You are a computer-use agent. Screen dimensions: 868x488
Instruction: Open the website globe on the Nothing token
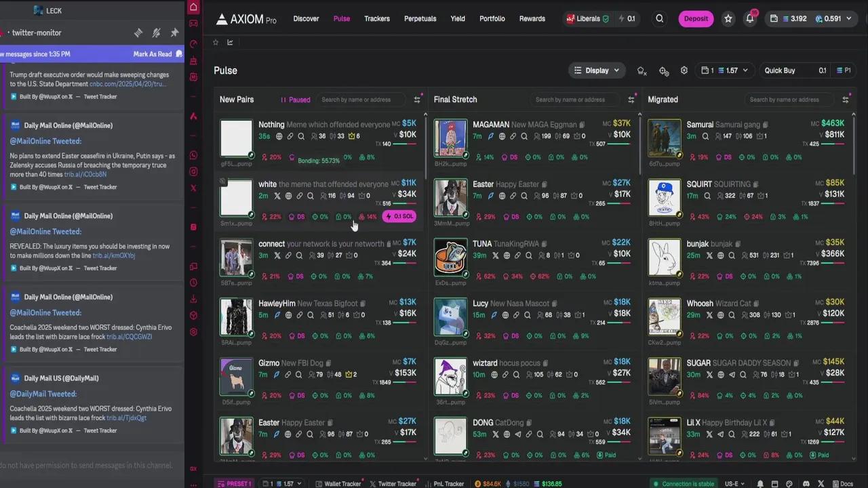coord(279,136)
